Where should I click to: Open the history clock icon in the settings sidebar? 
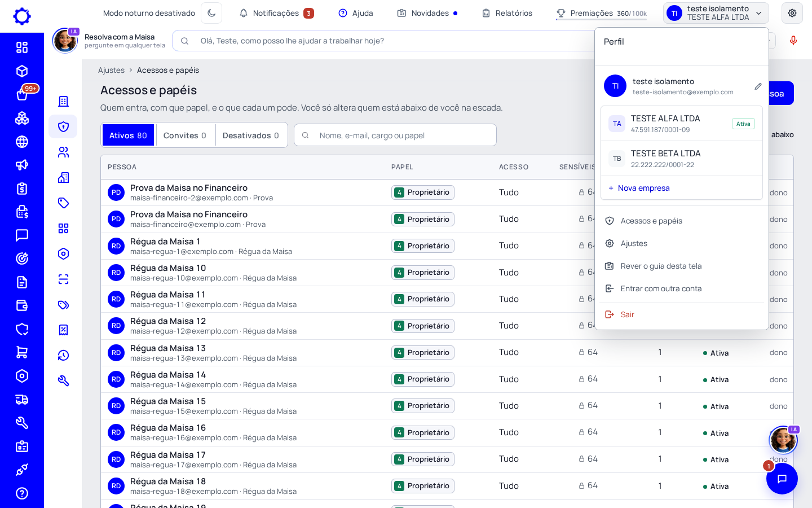tap(63, 356)
